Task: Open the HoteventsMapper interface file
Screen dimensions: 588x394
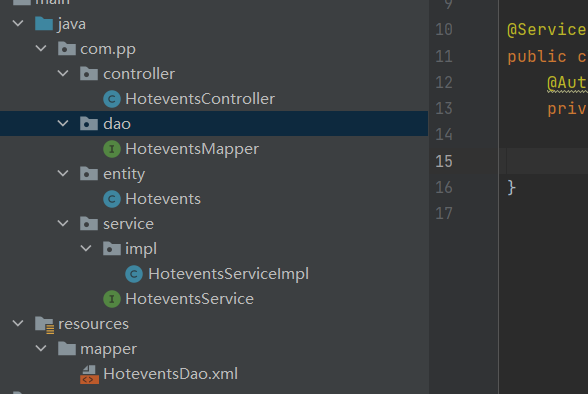Action: tap(192, 149)
